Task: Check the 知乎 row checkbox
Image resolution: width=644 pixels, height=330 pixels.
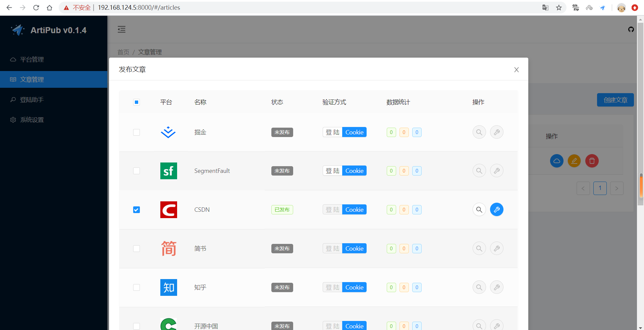Action: [137, 287]
